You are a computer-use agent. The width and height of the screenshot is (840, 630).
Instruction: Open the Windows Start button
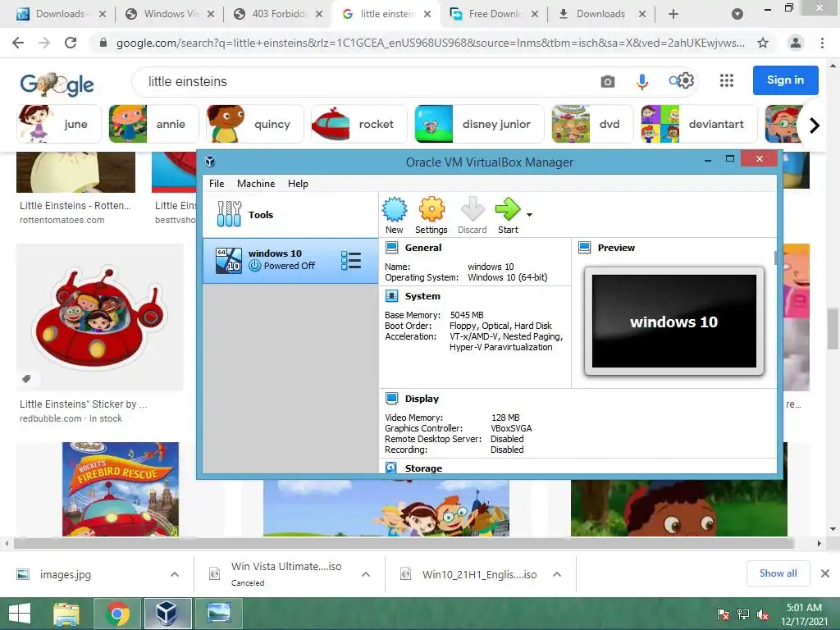[x=20, y=614]
